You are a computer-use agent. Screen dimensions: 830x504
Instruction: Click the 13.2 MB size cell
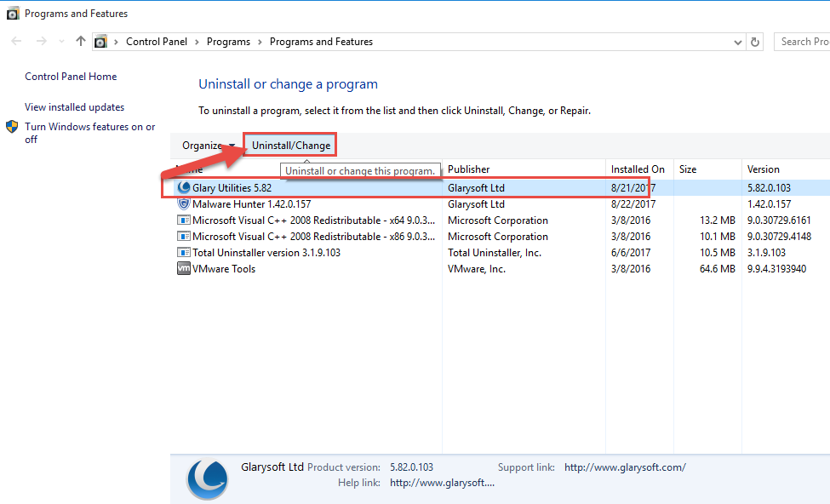(x=718, y=220)
